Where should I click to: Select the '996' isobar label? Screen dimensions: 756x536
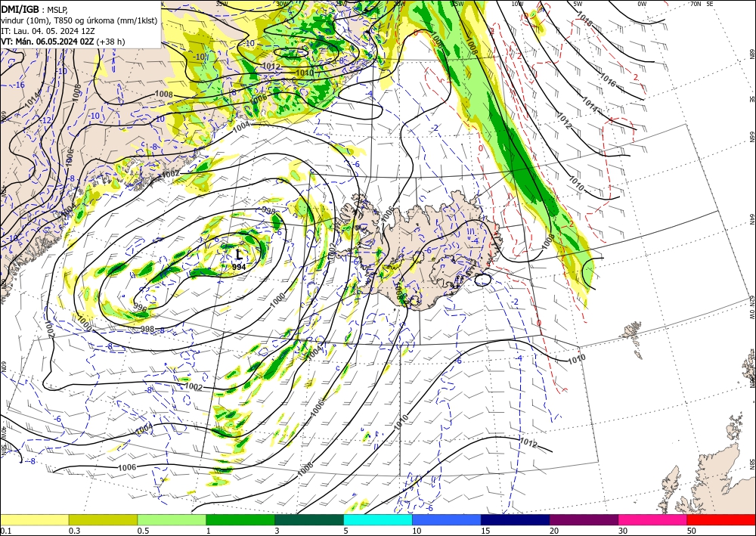click(x=140, y=307)
